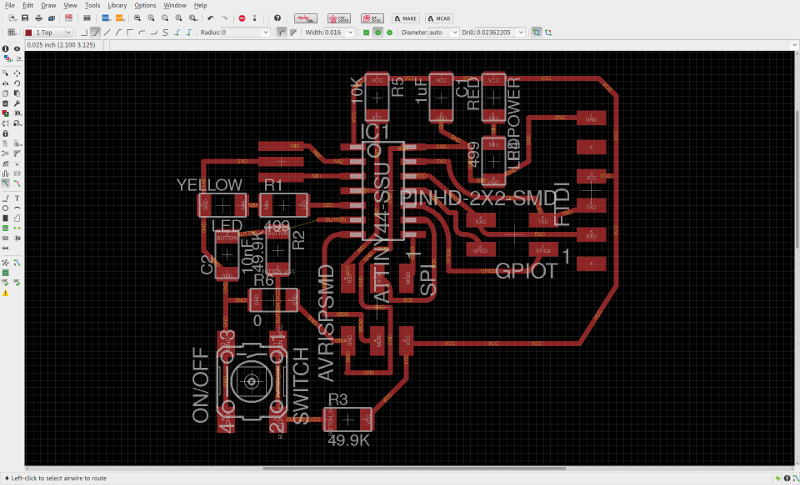Image resolution: width=800 pixels, height=485 pixels.
Task: Click the horizontal scrollbar at the bottom
Action: point(413,468)
